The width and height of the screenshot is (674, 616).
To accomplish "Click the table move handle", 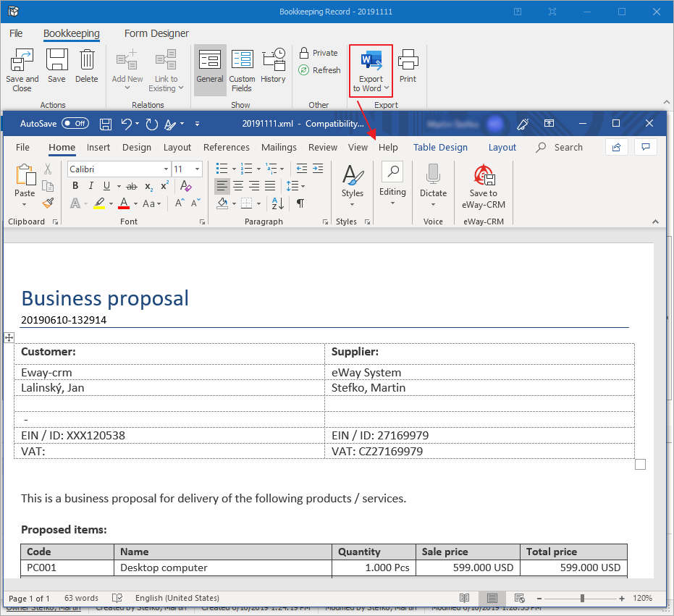I will click(9, 338).
